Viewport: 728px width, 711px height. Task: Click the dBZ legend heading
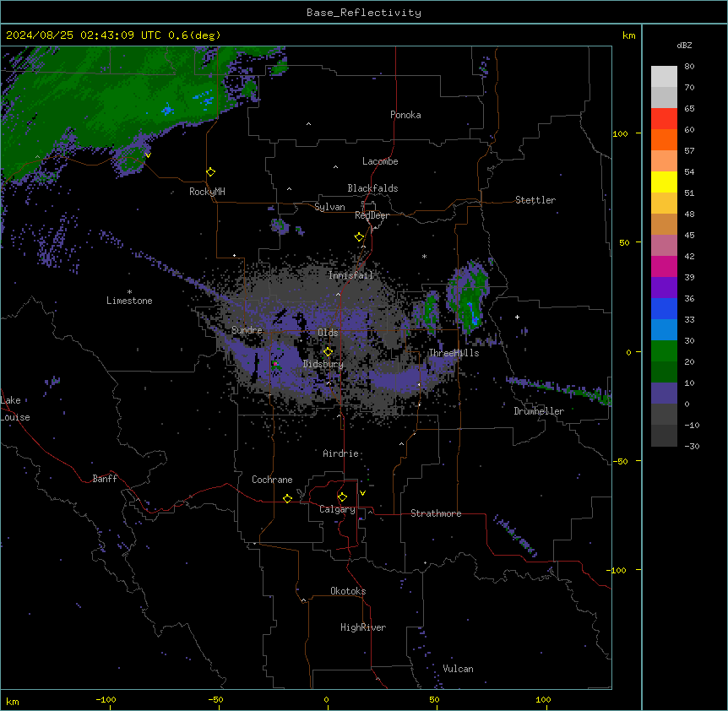point(684,45)
